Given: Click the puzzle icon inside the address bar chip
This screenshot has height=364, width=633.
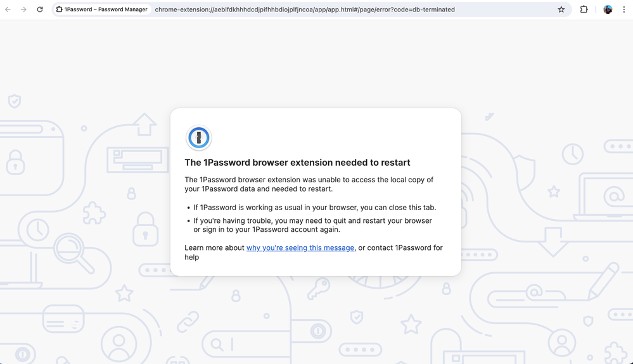Looking at the screenshot, I should 60,9.
